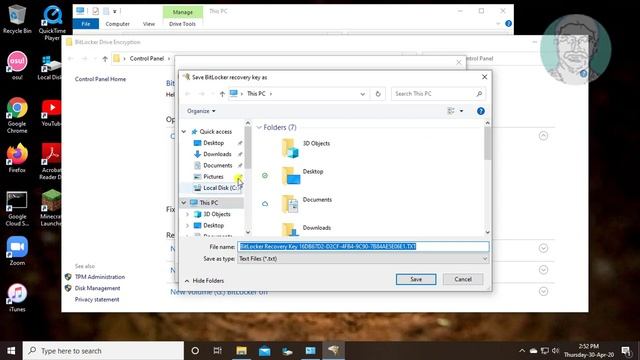Open the Recycle Bin desktop icon
The width and height of the screenshot is (640, 360).
[x=17, y=19]
